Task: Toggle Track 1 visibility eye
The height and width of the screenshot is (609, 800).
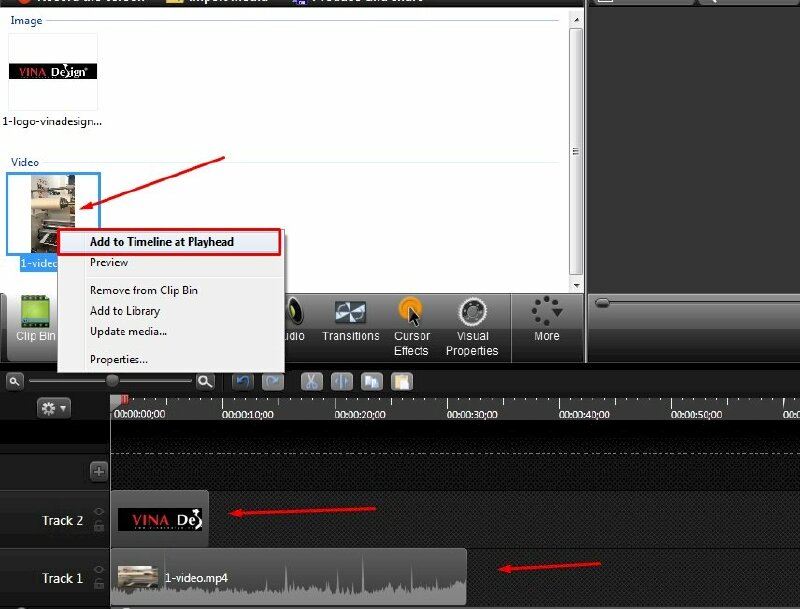Action: 98,571
